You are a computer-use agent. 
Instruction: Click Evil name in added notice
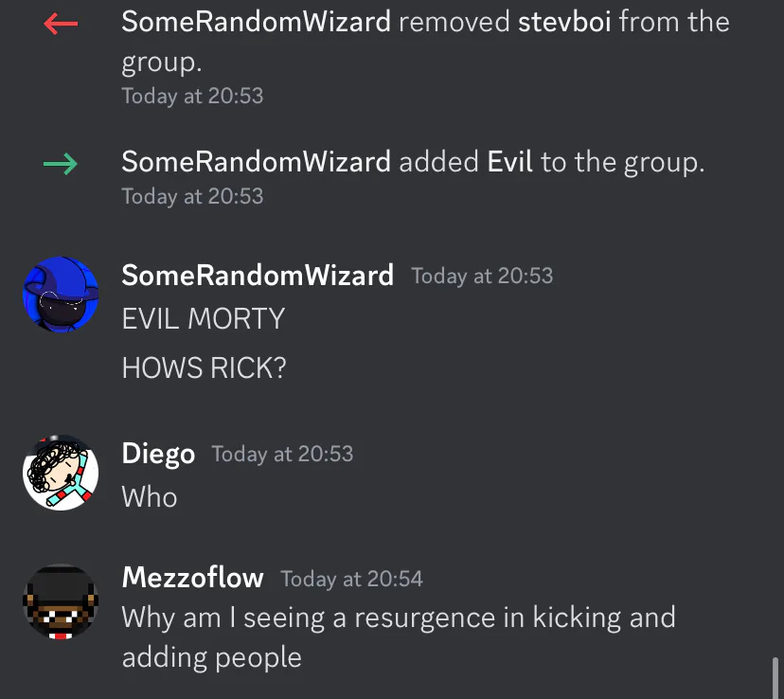tap(510, 162)
